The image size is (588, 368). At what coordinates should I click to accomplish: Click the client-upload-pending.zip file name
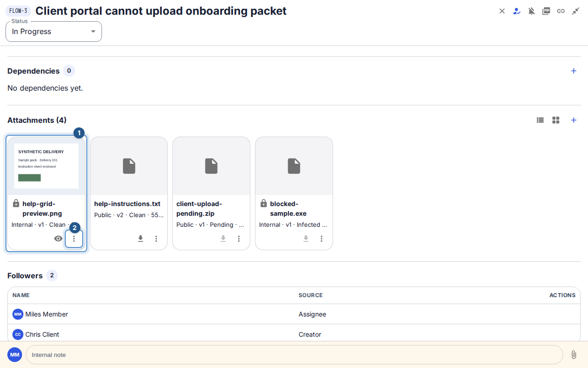(x=199, y=209)
